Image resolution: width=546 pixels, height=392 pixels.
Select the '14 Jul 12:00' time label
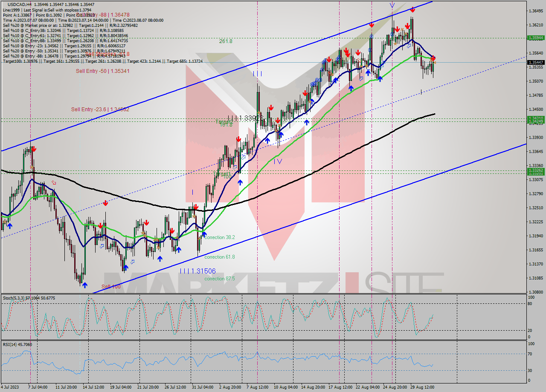[x=93, y=387]
